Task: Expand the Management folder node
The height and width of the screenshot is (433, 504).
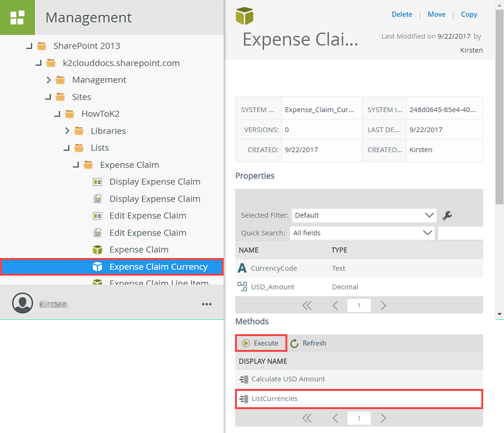Action: [49, 80]
